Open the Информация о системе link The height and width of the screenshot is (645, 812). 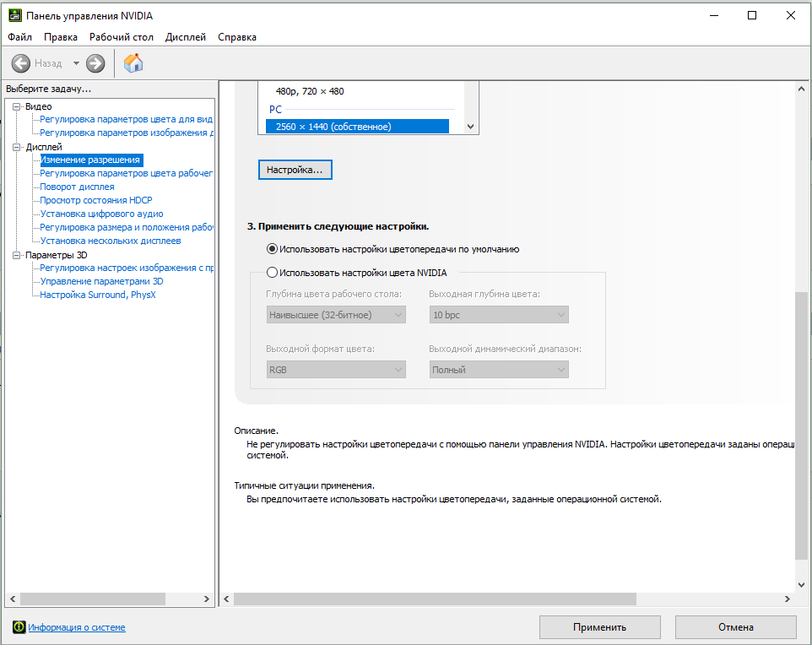tap(77, 627)
